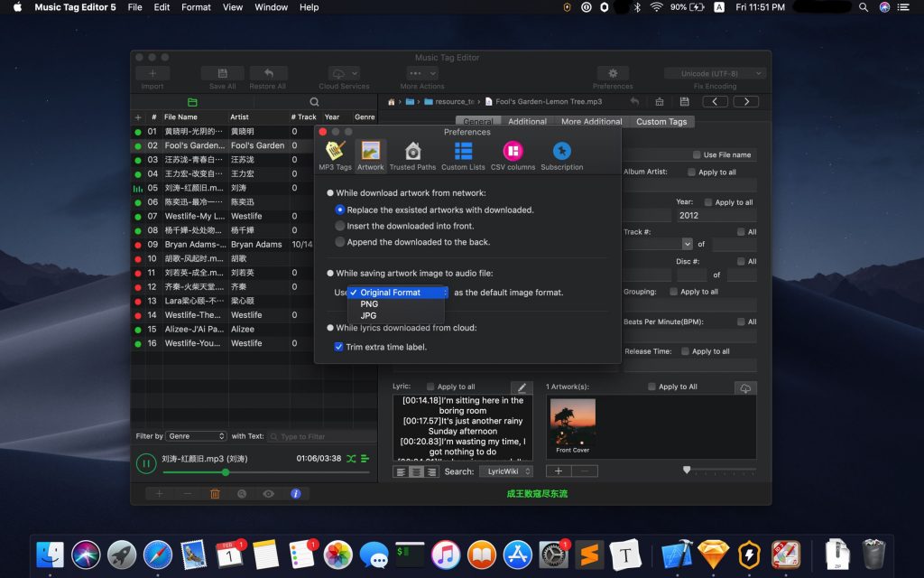The width and height of the screenshot is (924, 578).
Task: Click the playback progress slider knob
Action: coord(226,472)
